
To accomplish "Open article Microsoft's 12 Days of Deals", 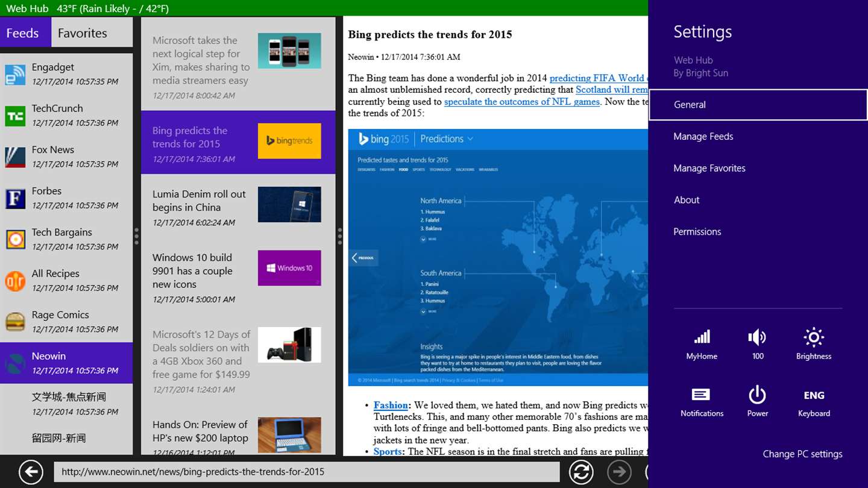I will pyautogui.click(x=201, y=354).
